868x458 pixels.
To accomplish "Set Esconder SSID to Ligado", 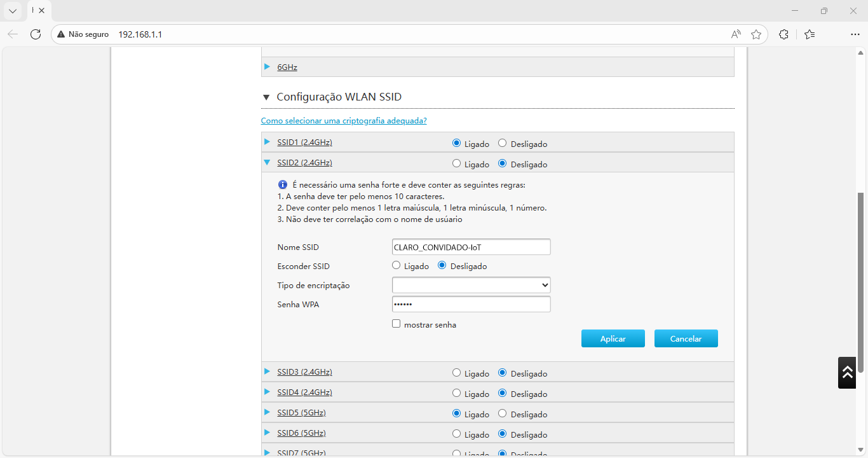I will pos(397,266).
